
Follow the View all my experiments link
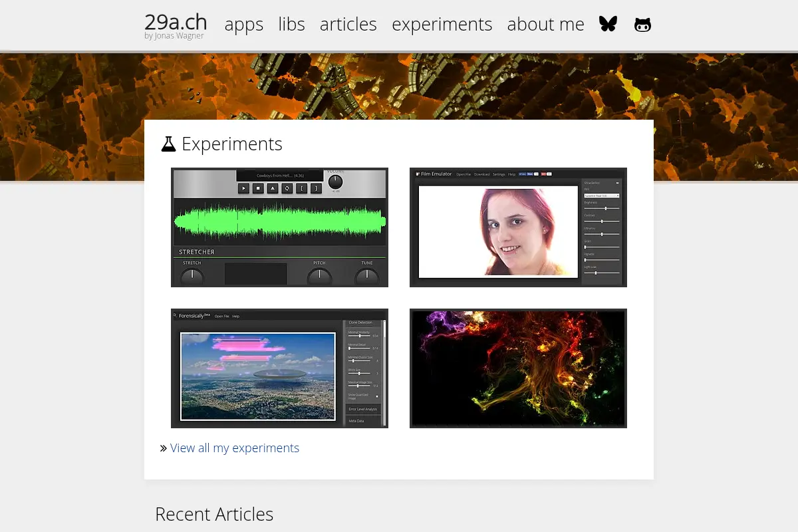tap(235, 448)
